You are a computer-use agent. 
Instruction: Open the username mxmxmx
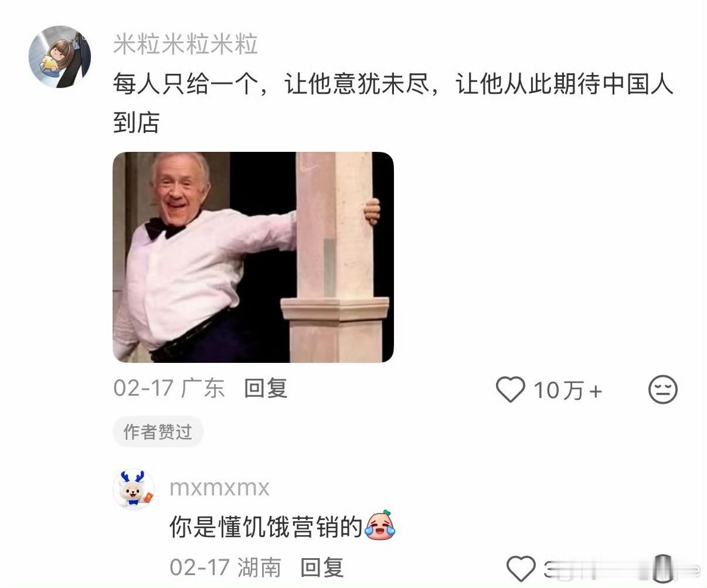[x=219, y=488]
